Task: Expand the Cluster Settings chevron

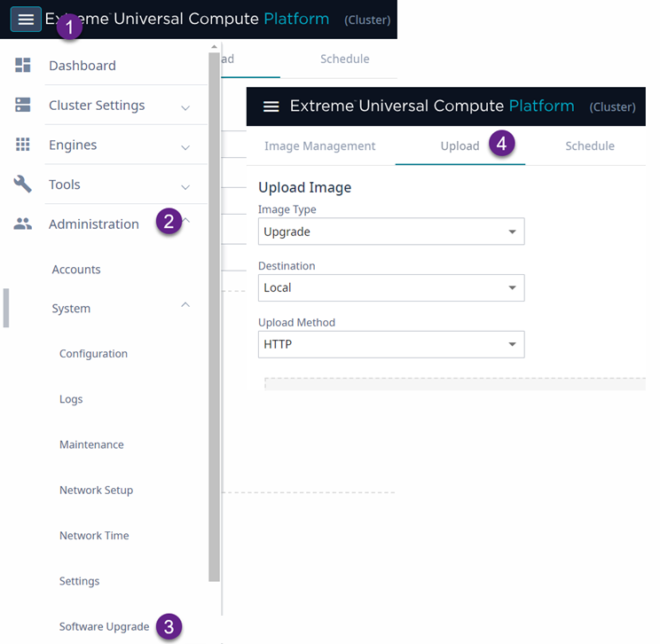Action: [x=185, y=107]
